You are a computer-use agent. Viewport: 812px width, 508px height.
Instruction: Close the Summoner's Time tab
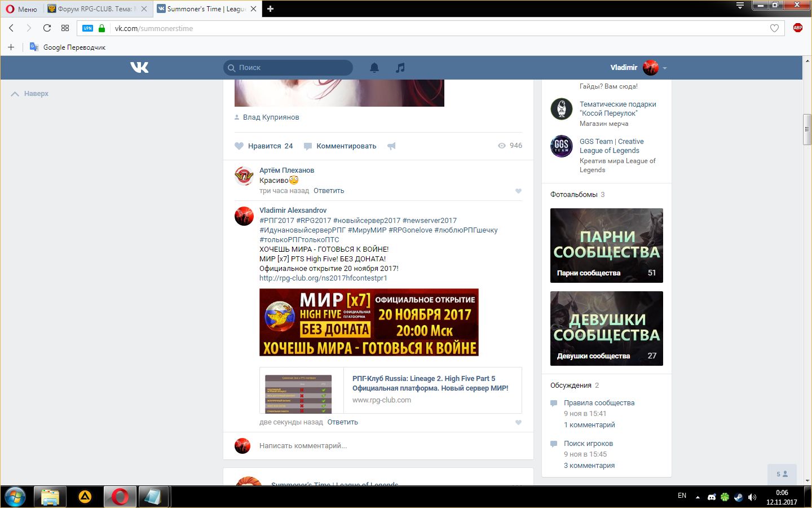coord(253,9)
